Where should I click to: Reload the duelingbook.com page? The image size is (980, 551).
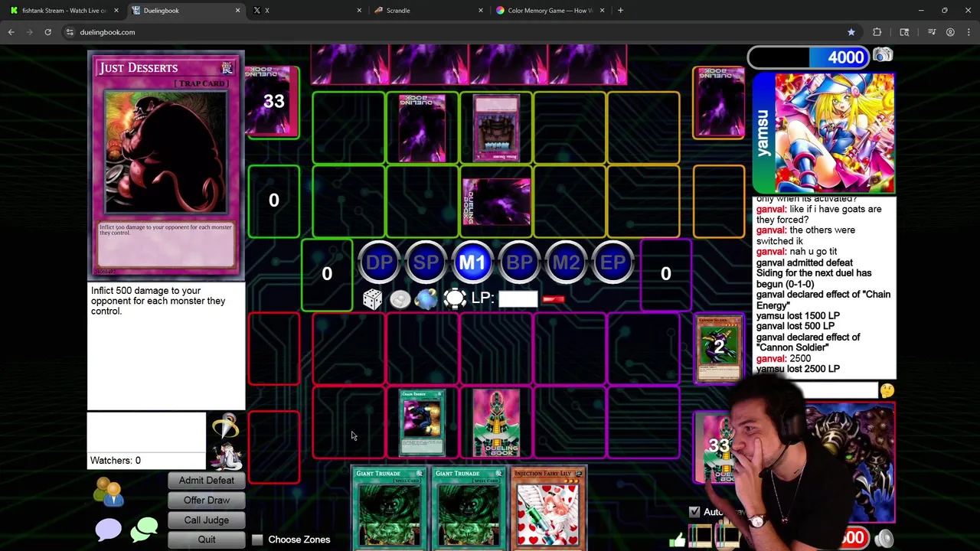47,32
